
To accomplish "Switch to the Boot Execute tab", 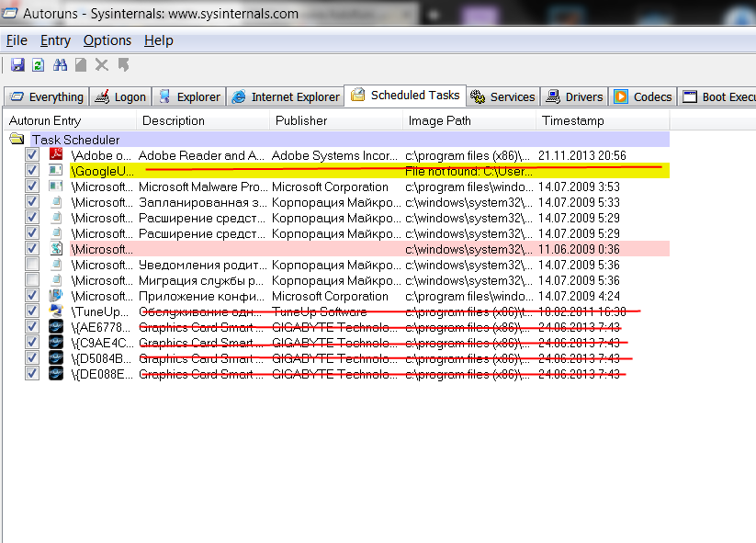I will 717,96.
